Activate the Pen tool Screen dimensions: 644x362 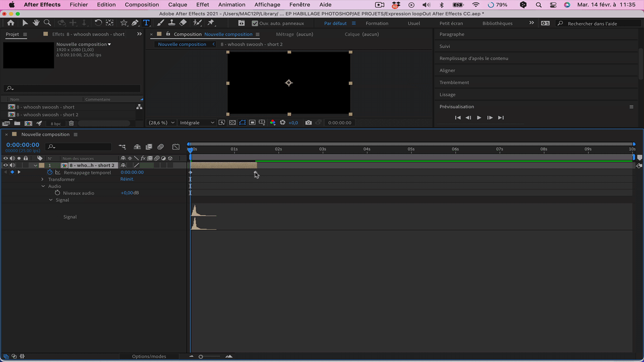point(134,23)
